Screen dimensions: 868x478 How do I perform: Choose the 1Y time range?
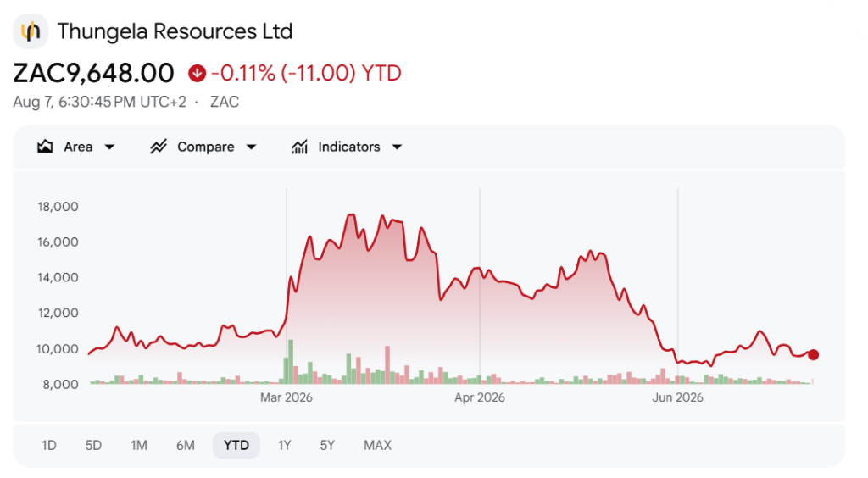tap(285, 445)
